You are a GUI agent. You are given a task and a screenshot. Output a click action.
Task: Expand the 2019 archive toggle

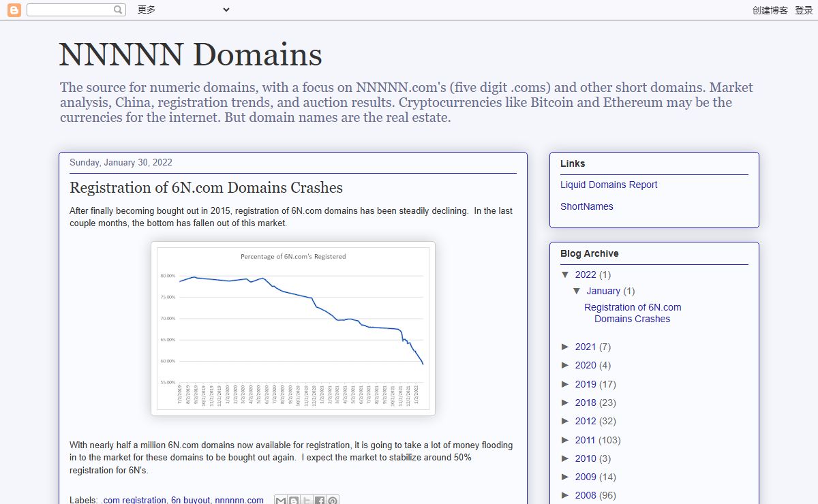(565, 384)
